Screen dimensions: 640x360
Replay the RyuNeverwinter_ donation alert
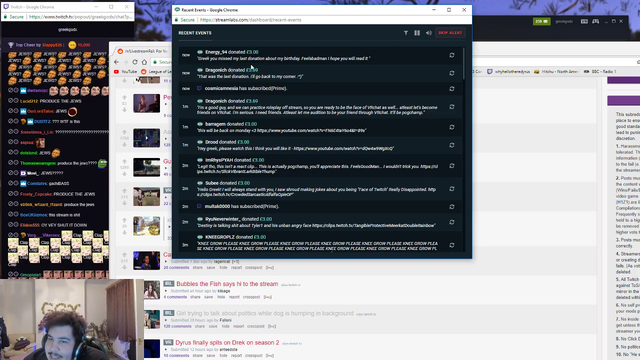pos(452,222)
